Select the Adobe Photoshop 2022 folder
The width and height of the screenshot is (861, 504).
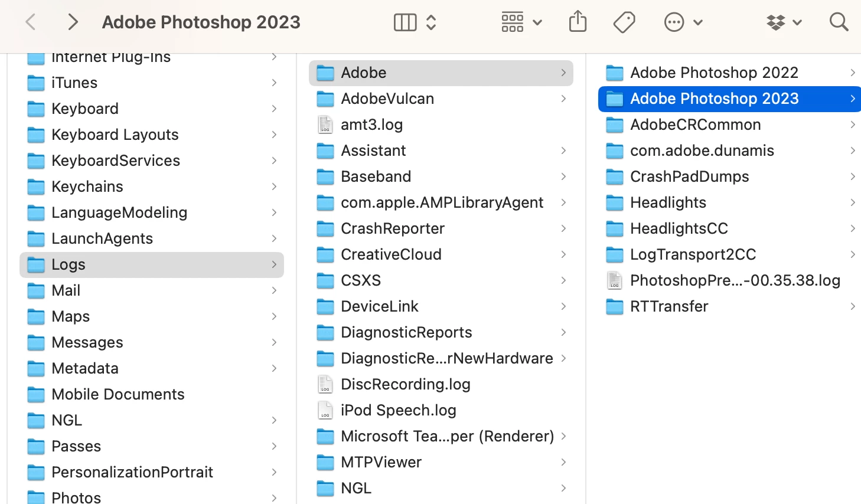tap(729, 73)
